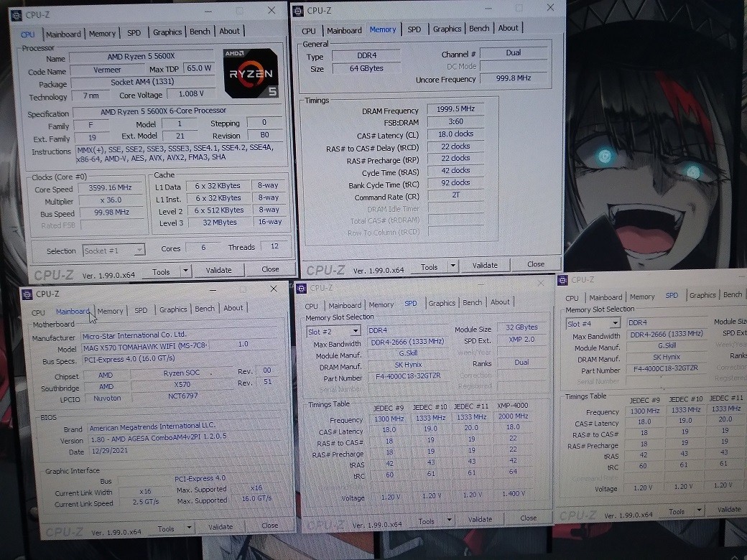Click the Close button in the Mainboard window
Screen dimensions: 747x560
(x=269, y=526)
